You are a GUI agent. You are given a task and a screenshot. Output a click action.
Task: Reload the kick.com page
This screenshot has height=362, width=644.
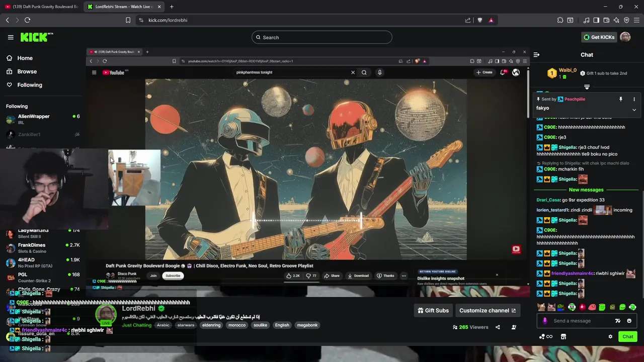(x=27, y=20)
